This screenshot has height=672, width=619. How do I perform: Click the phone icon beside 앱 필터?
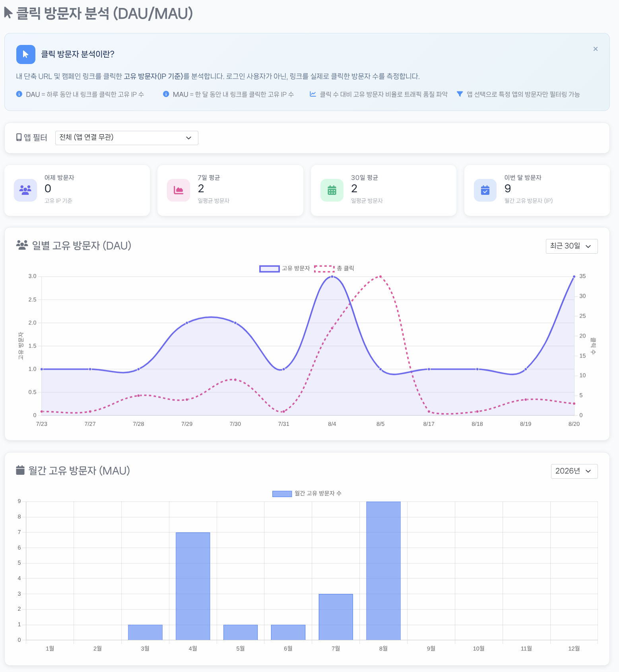[19, 138]
